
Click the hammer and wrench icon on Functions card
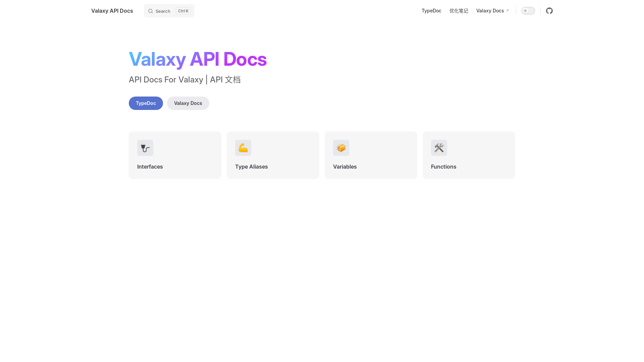coord(439,148)
